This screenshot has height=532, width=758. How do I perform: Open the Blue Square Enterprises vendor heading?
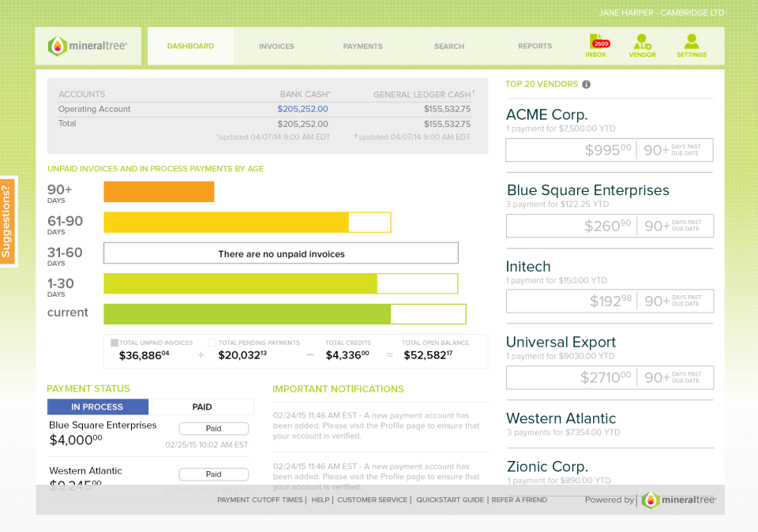587,190
